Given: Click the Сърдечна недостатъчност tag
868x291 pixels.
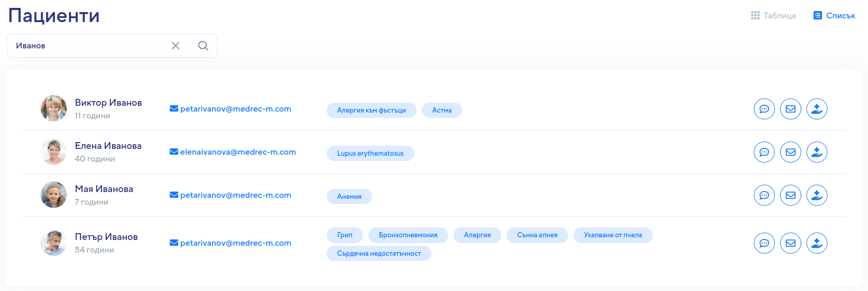Looking at the screenshot, I should (379, 254).
